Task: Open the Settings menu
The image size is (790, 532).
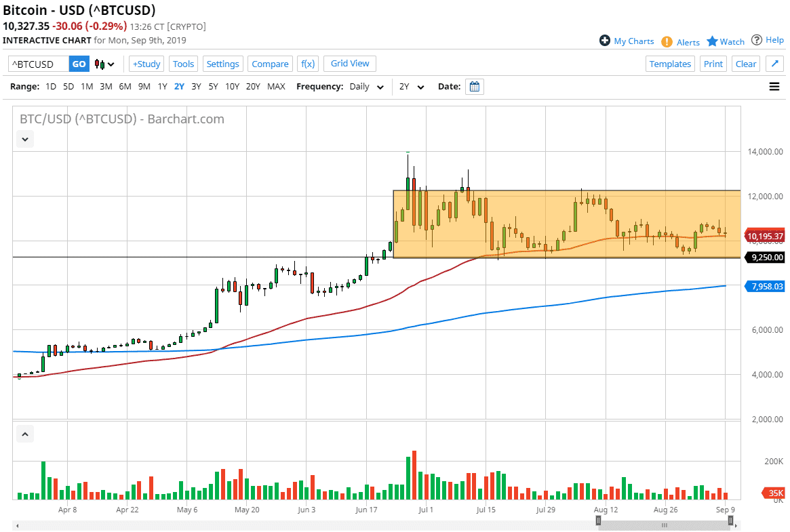Action: [x=222, y=64]
